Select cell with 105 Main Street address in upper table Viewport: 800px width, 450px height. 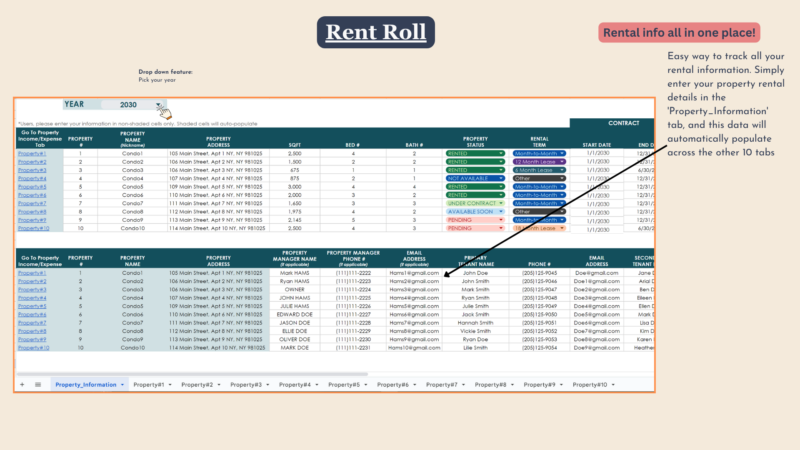(x=218, y=154)
